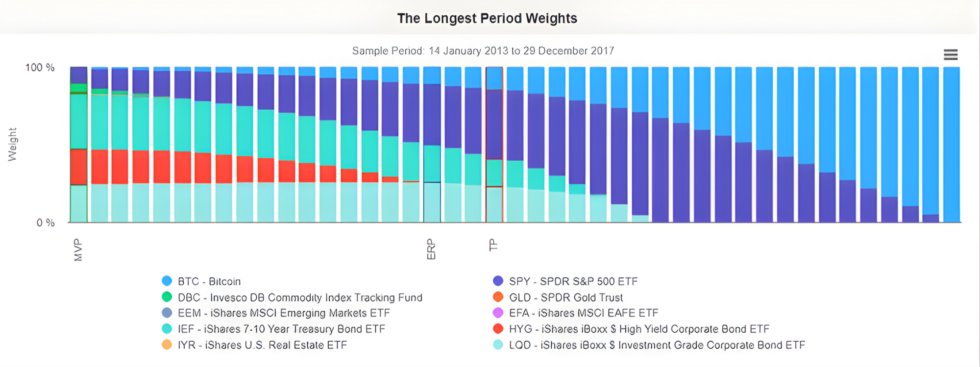Toggle the GLD - SPDR Gold Trust series
The width and height of the screenshot is (980, 367).
click(x=565, y=297)
